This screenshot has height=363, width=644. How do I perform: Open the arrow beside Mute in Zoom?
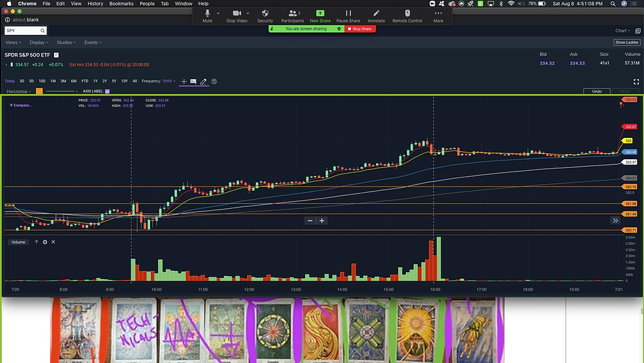218,13
